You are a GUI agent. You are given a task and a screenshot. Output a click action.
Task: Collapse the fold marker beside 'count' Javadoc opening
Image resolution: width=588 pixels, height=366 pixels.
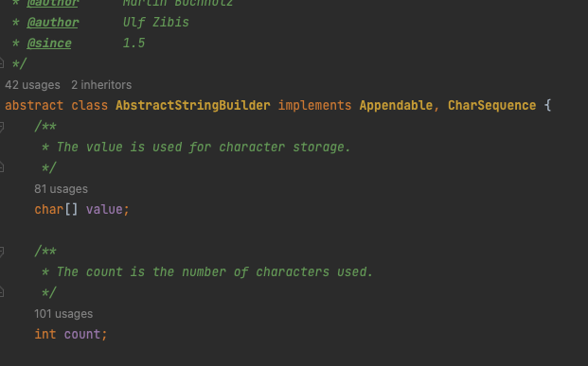[x=2, y=252]
